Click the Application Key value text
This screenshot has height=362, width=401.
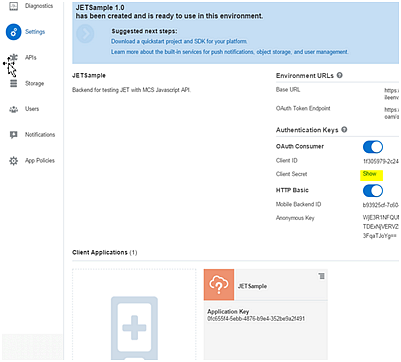[256, 319]
